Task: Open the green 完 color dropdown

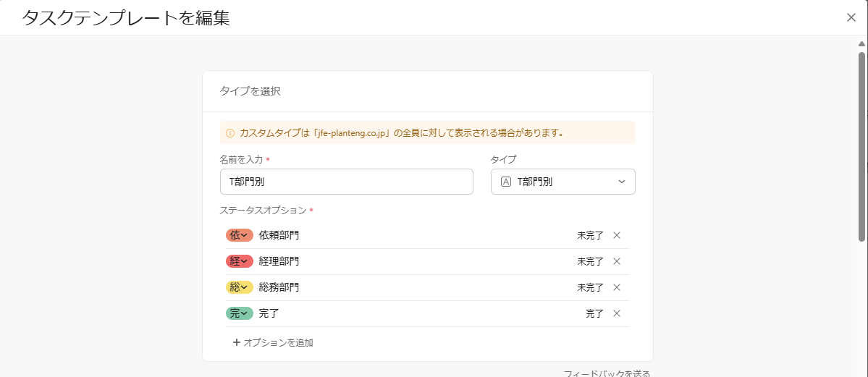Action: tap(239, 313)
